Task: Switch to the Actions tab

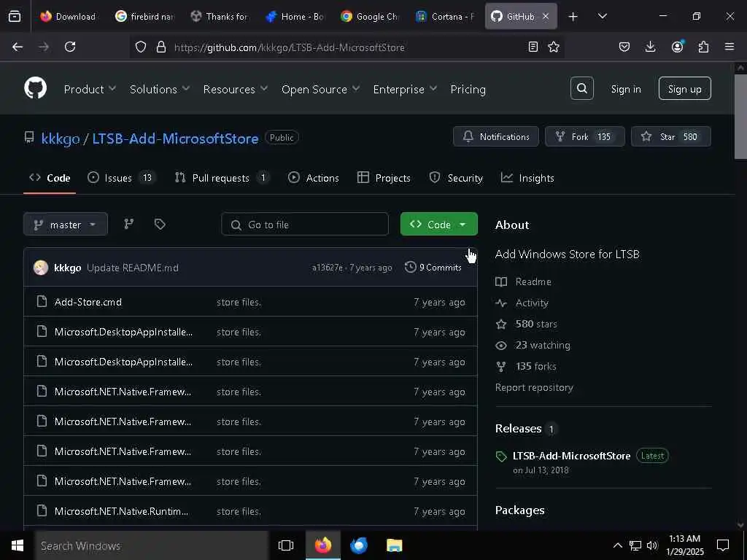Action: pyautogui.click(x=314, y=178)
